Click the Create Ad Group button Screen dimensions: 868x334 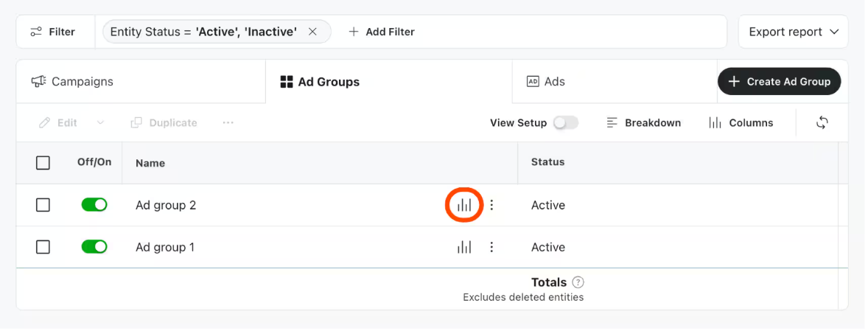[x=779, y=82]
